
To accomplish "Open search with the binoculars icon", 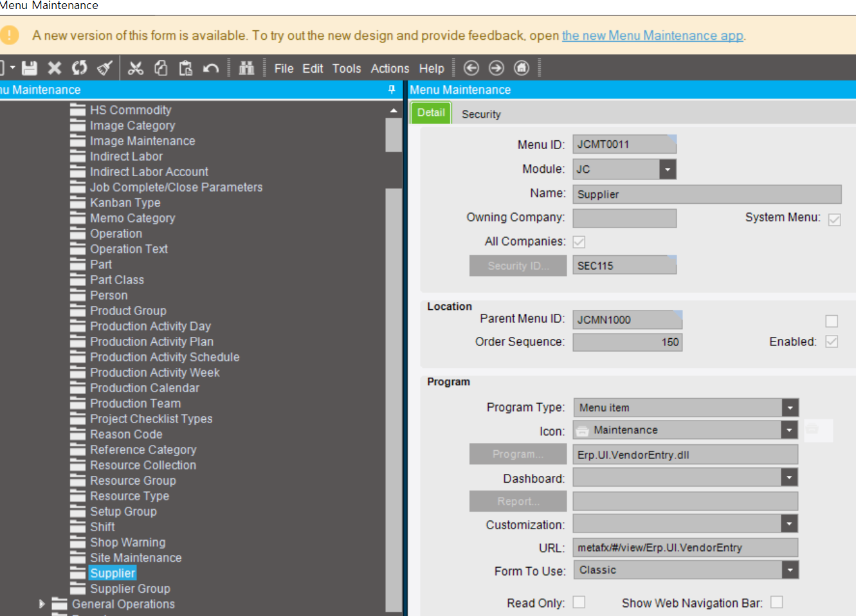I will pyautogui.click(x=246, y=68).
